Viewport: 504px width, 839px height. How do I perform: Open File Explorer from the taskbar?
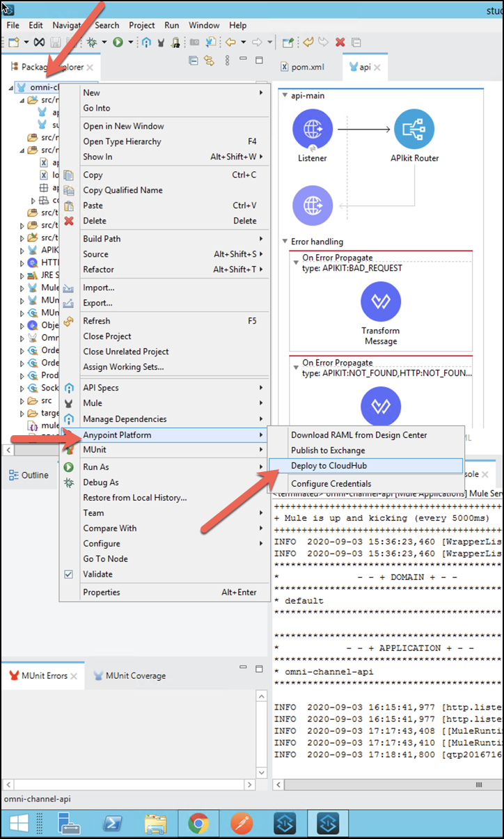155,824
